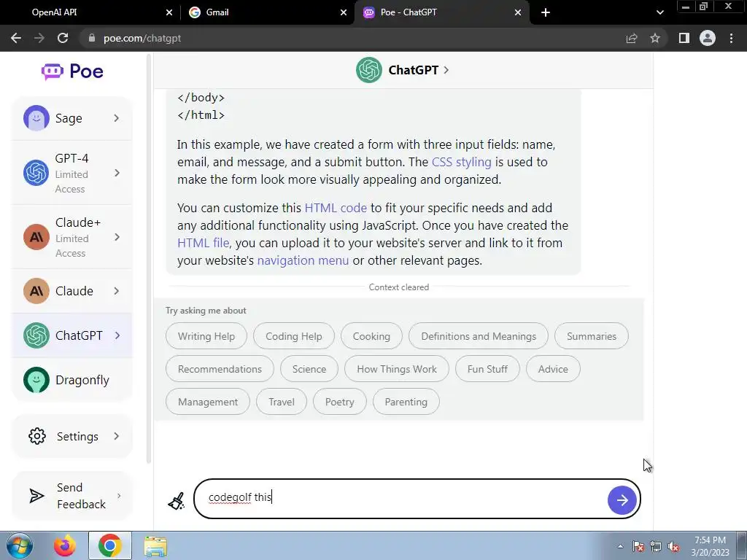Image resolution: width=747 pixels, height=560 pixels.
Task: Expand Settings chevron
Action: [117, 436]
